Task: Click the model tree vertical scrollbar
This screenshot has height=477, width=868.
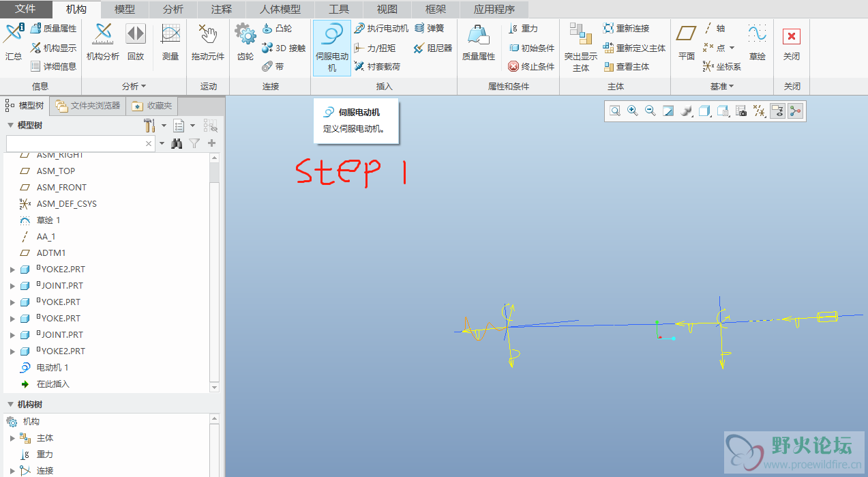Action: pyautogui.click(x=215, y=273)
